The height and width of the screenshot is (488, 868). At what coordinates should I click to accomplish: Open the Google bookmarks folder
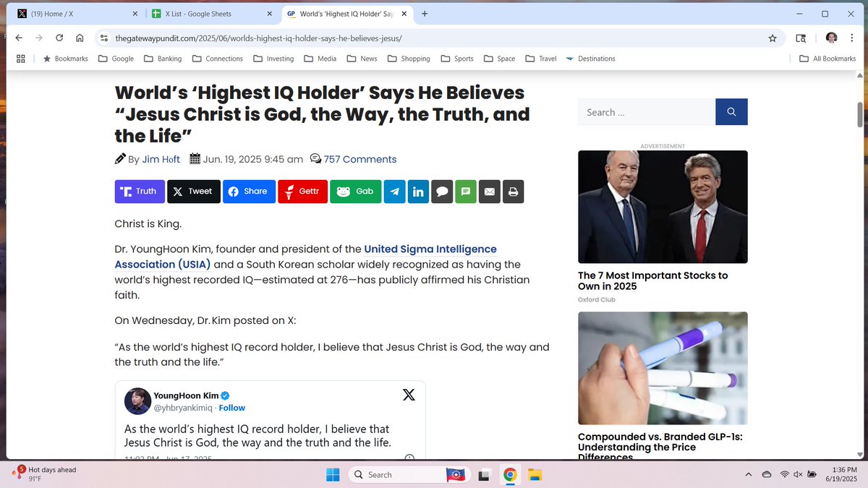click(x=116, y=59)
